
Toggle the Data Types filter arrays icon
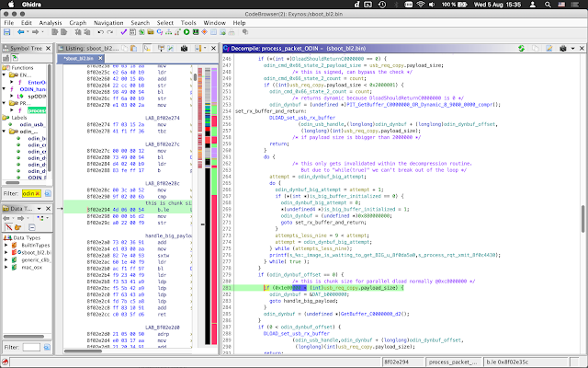click(x=8, y=227)
